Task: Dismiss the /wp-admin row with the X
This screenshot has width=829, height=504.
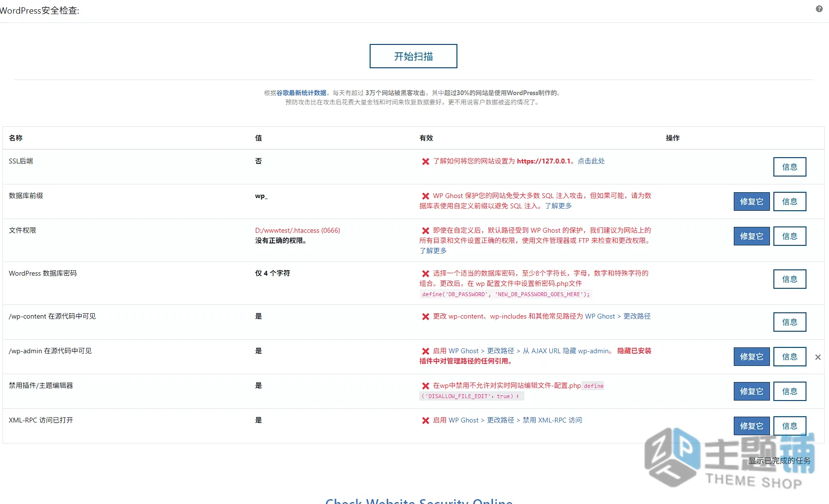Action: (818, 357)
